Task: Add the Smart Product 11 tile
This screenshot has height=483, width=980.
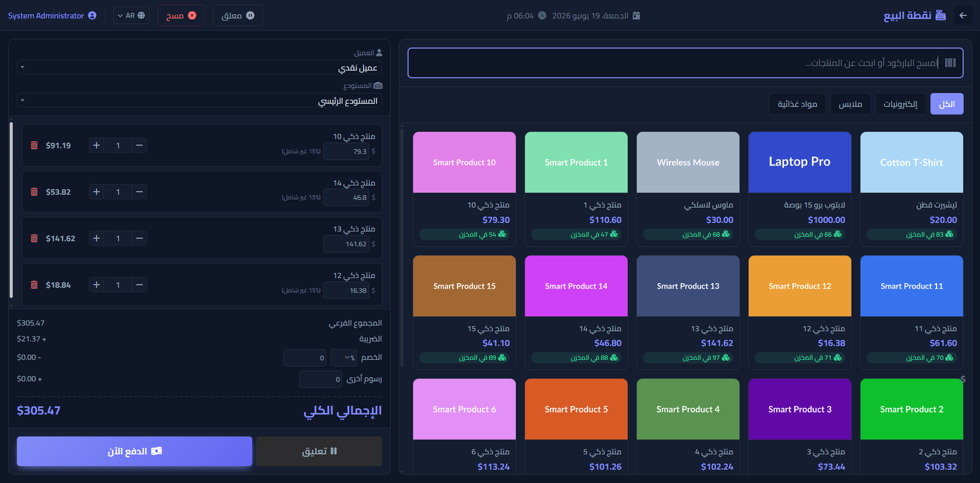Action: tap(911, 312)
